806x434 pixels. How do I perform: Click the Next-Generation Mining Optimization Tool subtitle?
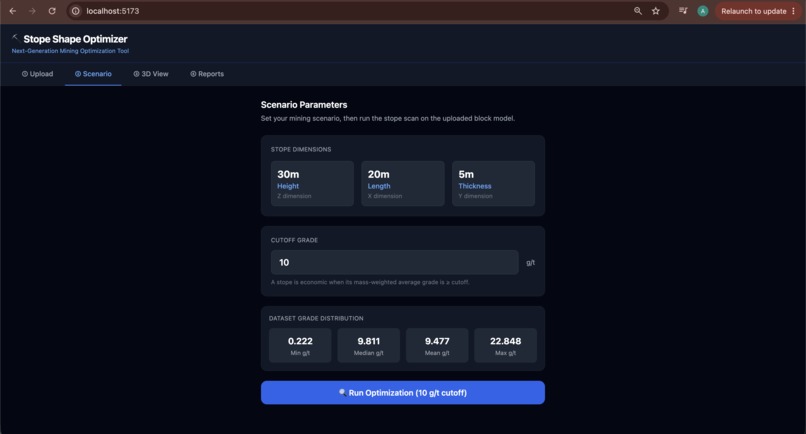click(70, 51)
